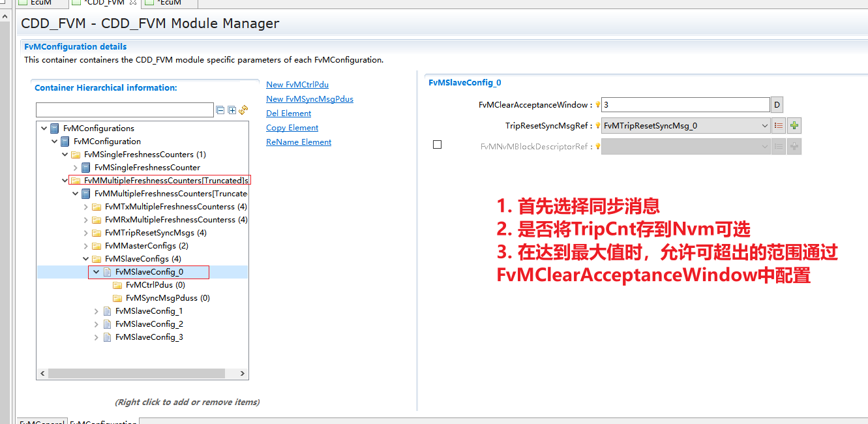The height and width of the screenshot is (424, 868).
Task: Enable the FvMNvMBlockDescriptorRef checkbox
Action: 437,145
